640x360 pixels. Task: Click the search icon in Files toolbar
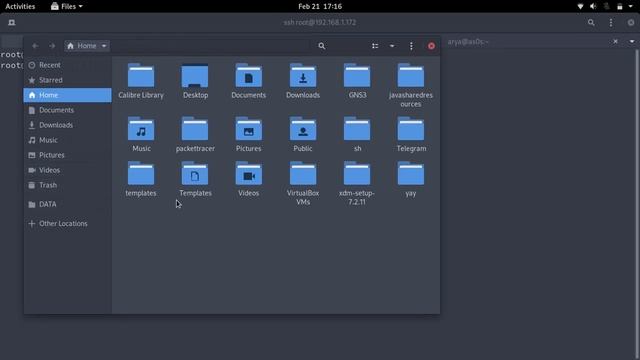click(x=322, y=46)
